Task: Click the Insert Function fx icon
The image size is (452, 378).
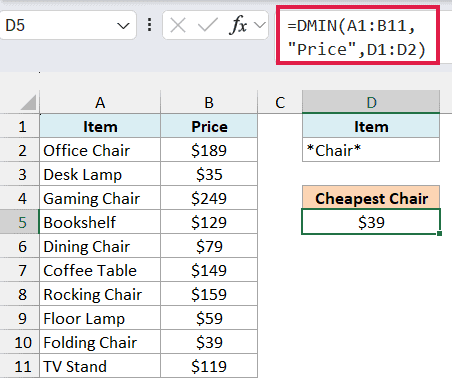Action: (x=238, y=25)
